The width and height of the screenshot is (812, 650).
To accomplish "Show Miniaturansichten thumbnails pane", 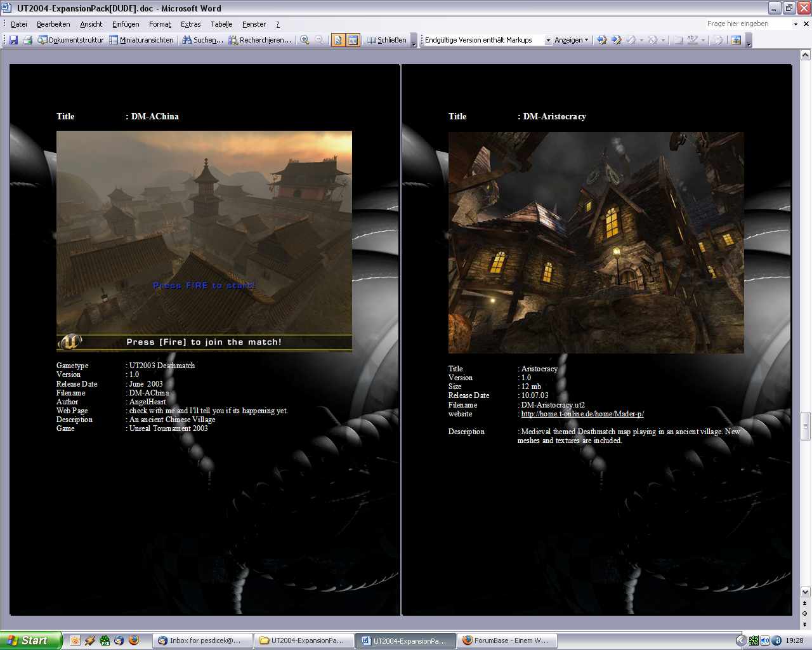I will point(141,40).
